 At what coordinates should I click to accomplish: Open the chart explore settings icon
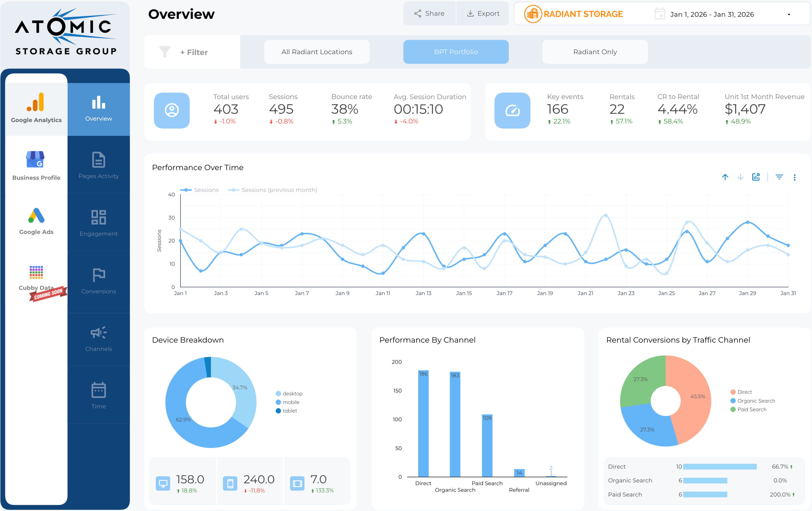click(756, 177)
